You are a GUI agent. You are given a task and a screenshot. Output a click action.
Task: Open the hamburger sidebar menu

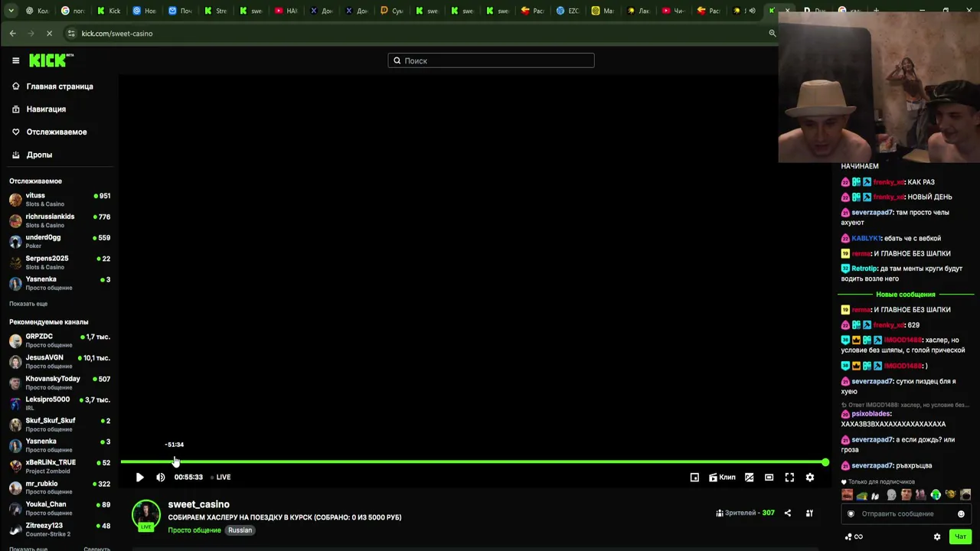coord(15,60)
